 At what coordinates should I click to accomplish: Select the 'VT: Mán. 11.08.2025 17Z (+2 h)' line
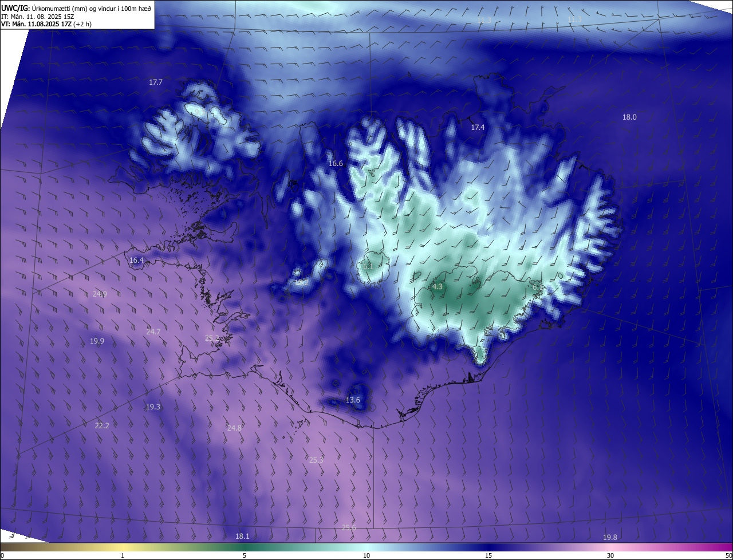point(46,24)
